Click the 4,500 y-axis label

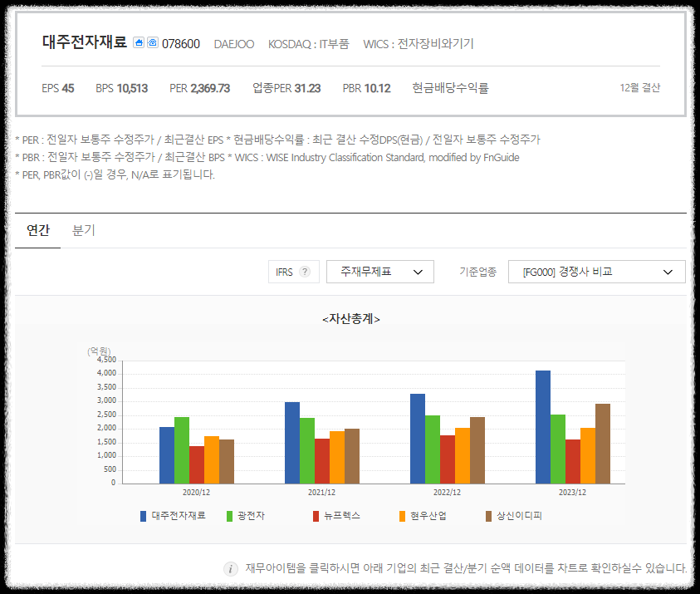[x=106, y=360]
